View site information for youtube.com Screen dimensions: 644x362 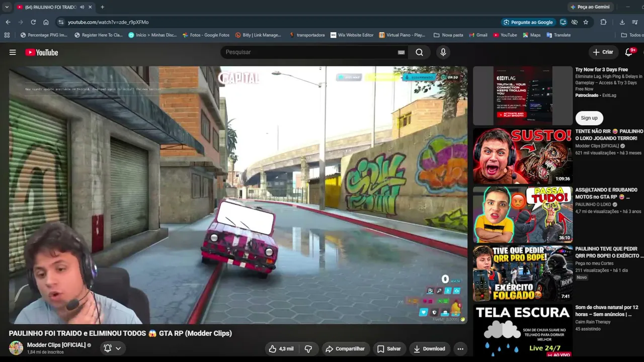point(61,22)
